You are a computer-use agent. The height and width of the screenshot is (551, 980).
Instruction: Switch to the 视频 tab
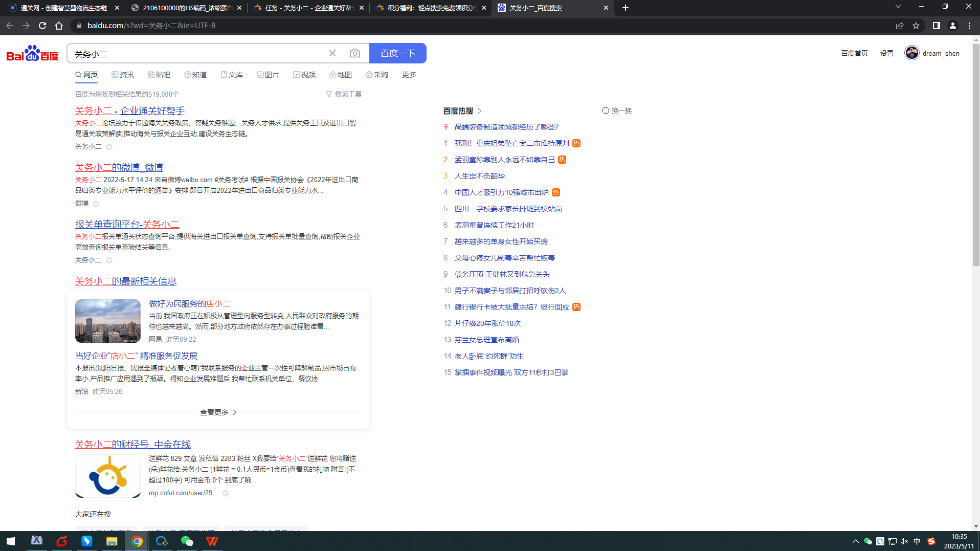click(304, 75)
